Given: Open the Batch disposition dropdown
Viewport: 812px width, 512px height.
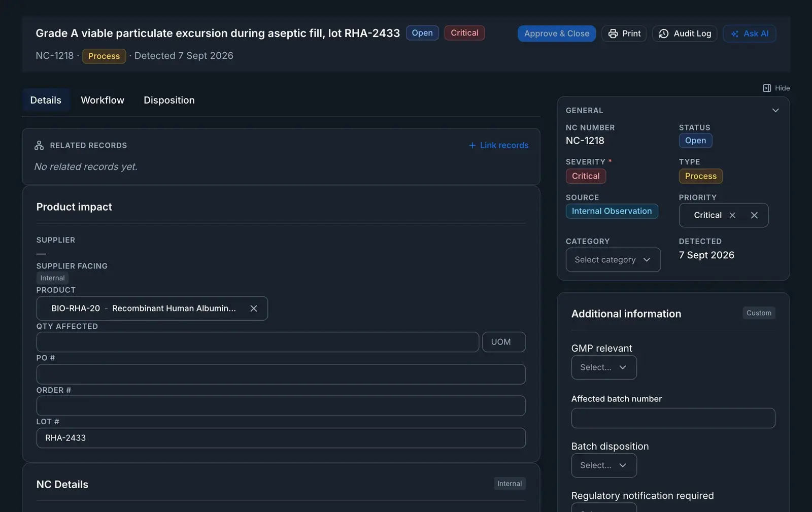Looking at the screenshot, I should tap(604, 465).
